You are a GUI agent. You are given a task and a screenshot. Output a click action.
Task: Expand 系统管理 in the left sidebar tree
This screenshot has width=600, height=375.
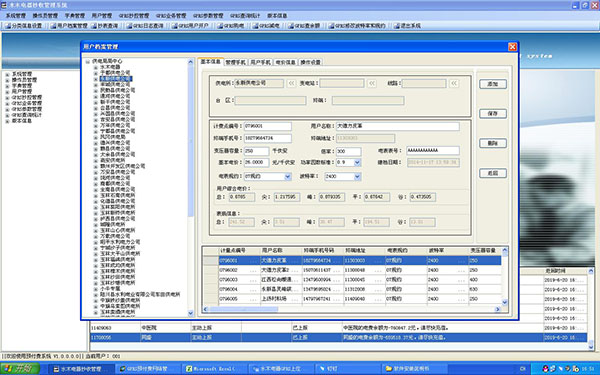(x=7, y=74)
